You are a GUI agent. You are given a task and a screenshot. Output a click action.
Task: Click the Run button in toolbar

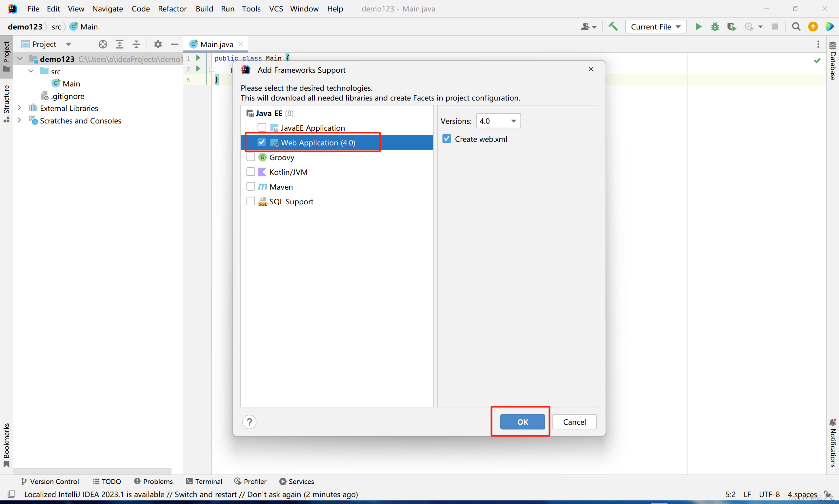698,26
